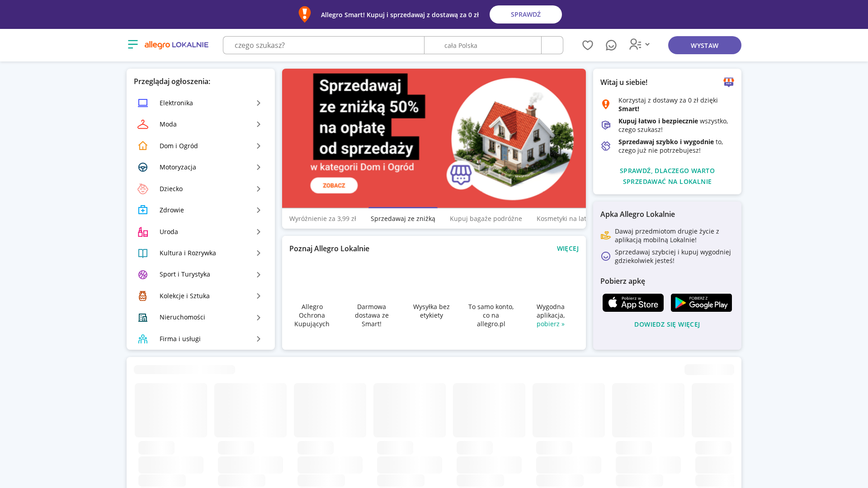The image size is (868, 488).
Task: Click the pobierz » app link
Action: [x=551, y=324]
